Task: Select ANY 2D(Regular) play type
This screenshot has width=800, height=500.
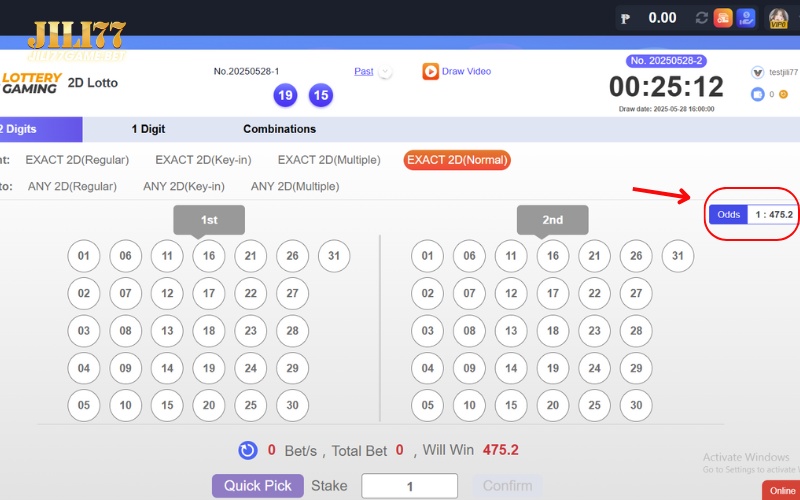Action: coord(72,187)
